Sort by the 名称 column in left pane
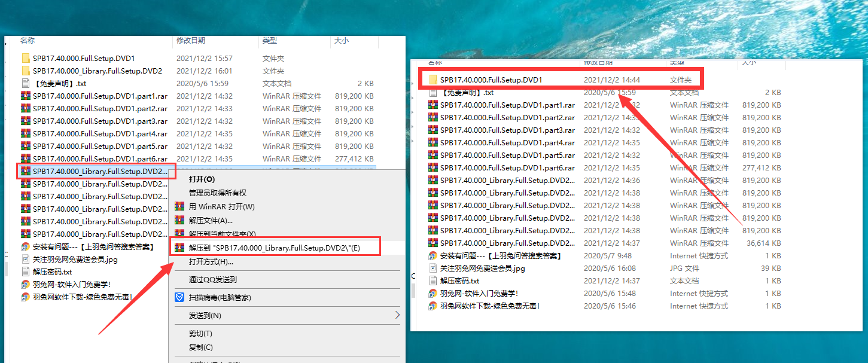Screen dimensions: 868x363 [28, 41]
